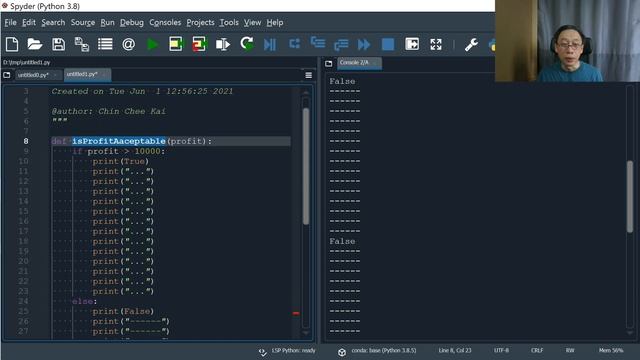Click the Save all files icon
The width and height of the screenshot is (640, 360).
click(82, 44)
